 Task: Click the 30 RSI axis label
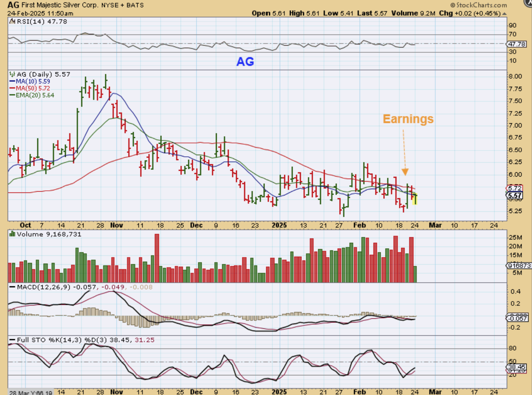coord(512,52)
